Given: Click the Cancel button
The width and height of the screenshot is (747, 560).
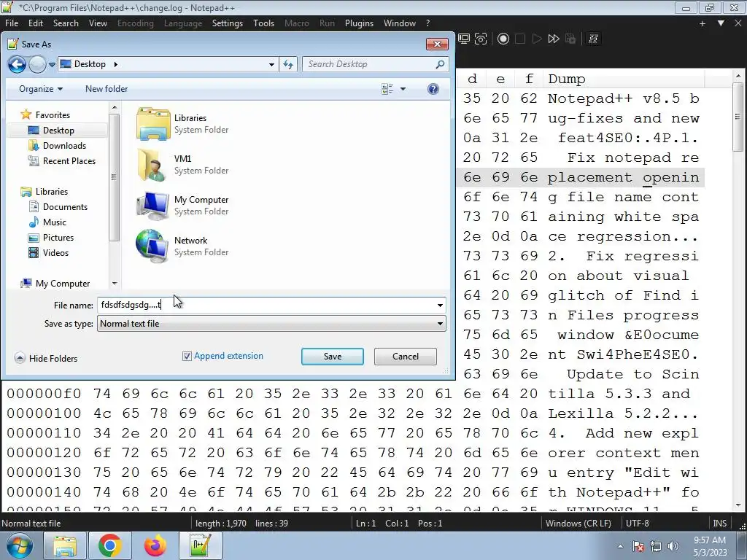Looking at the screenshot, I should [x=406, y=357].
